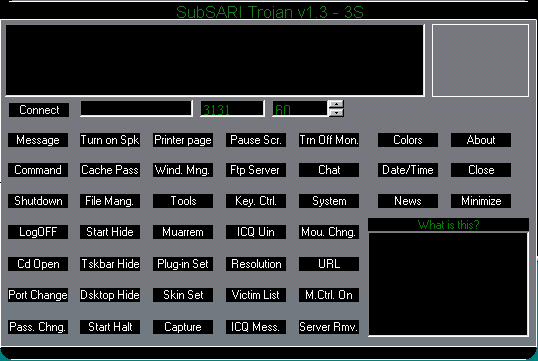The width and height of the screenshot is (538, 361).
Task: Click the gray preview panel at top right
Action: [x=480, y=60]
